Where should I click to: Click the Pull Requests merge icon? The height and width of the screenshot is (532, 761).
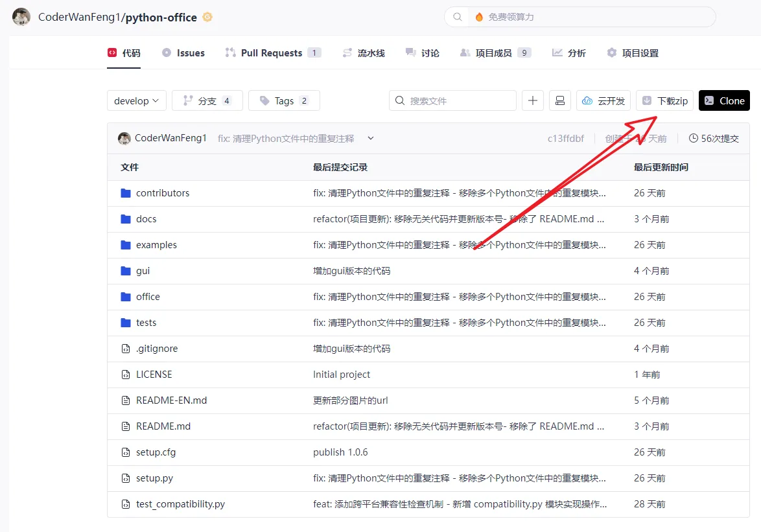pos(230,52)
